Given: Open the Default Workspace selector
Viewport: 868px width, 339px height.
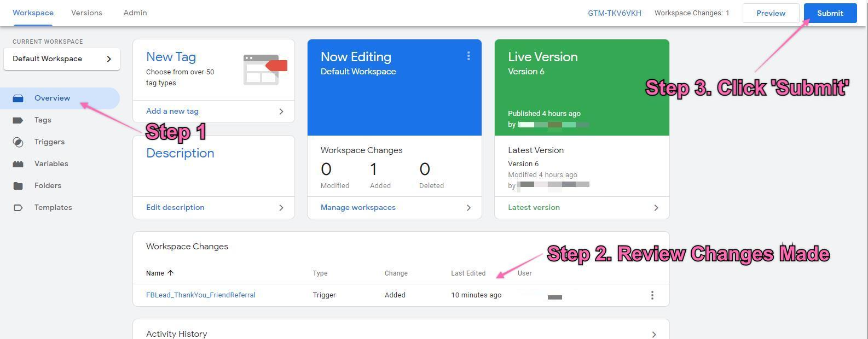Looking at the screenshot, I should (61, 59).
